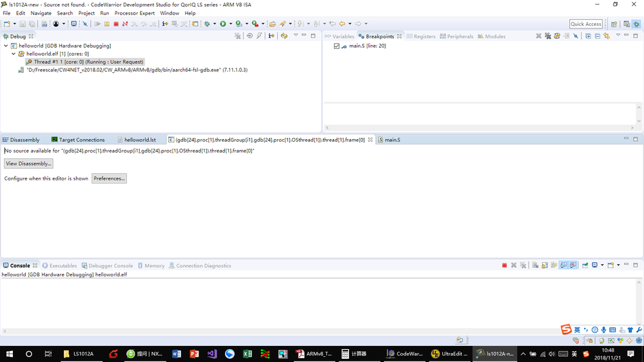
Task: Collapse the helloworld.elf tree node
Action: pos(14,53)
